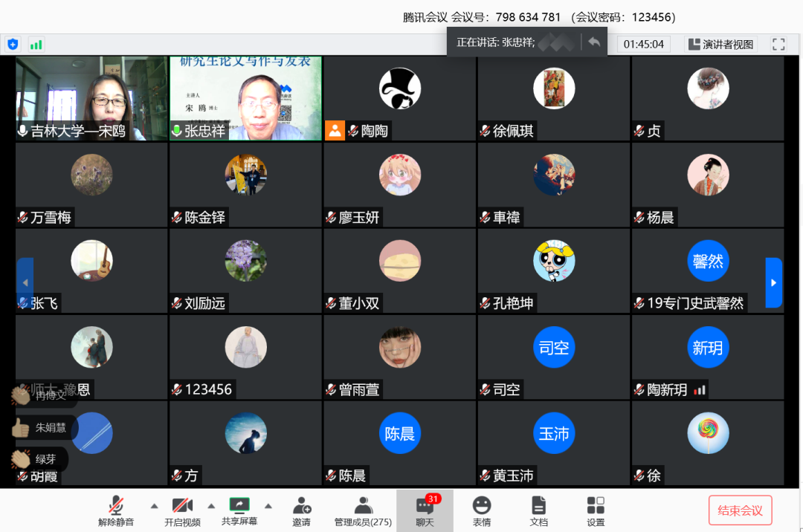Click the blue 玉沛 avatar circle

554,433
